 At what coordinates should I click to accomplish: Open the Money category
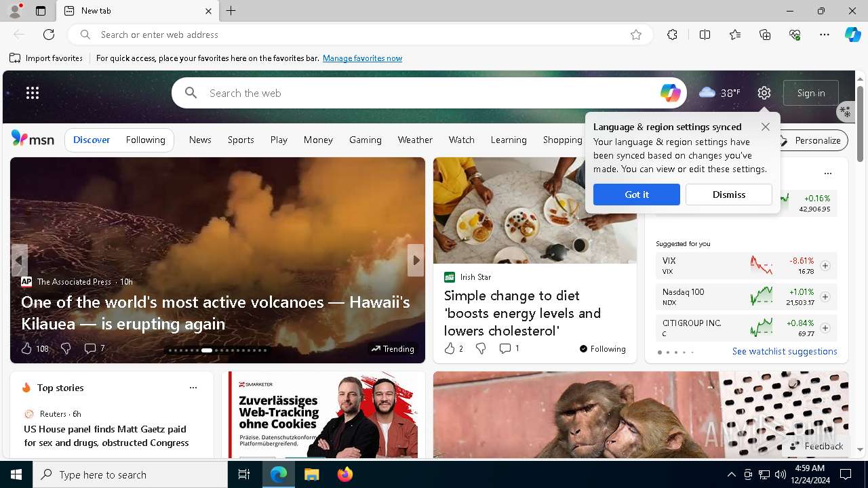click(318, 140)
